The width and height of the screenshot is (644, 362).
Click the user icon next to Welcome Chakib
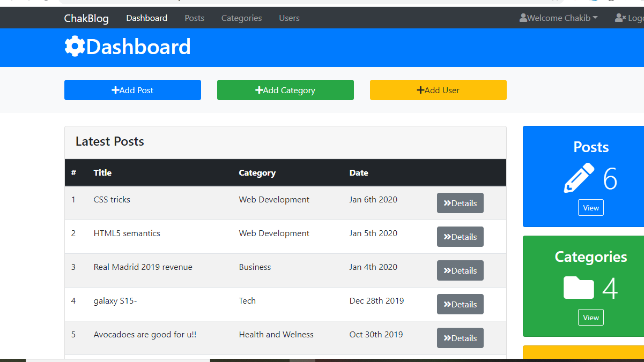point(523,18)
